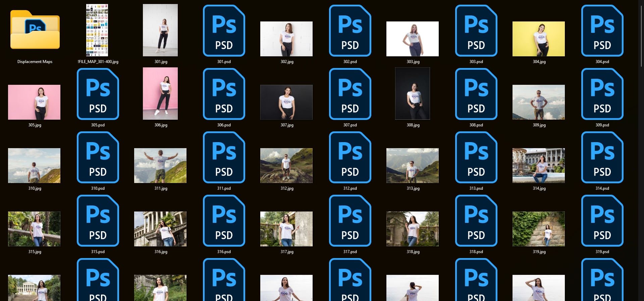
Task: Select the 311.jpg arms-outstretched mountain photo
Action: click(x=160, y=166)
